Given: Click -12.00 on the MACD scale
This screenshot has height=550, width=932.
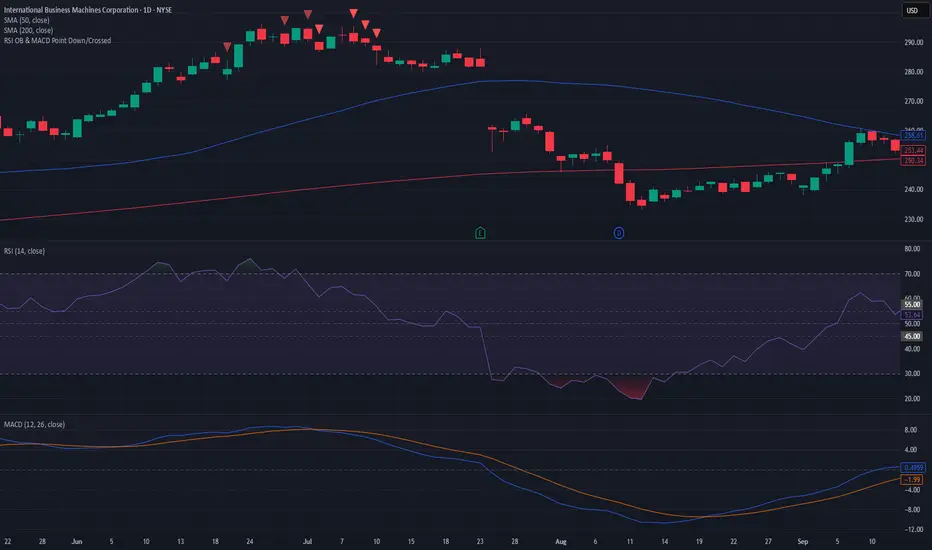Looking at the screenshot, I should pyautogui.click(x=914, y=530).
